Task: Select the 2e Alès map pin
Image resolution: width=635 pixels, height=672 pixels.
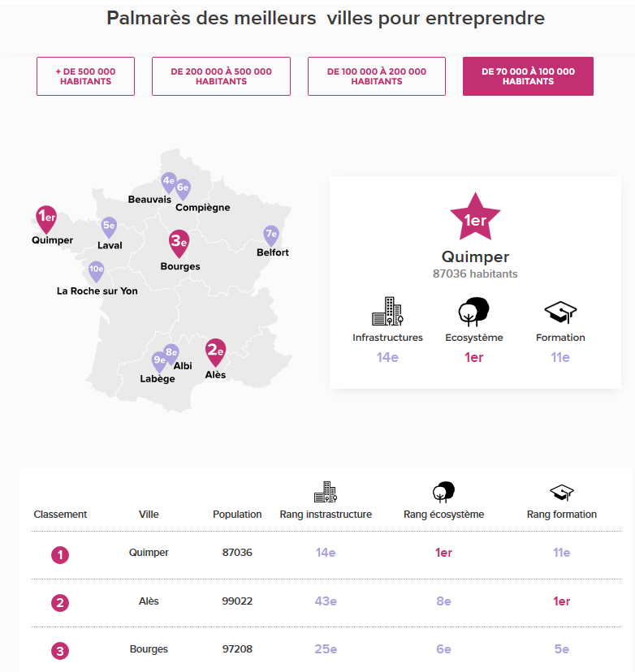Action: (215, 352)
